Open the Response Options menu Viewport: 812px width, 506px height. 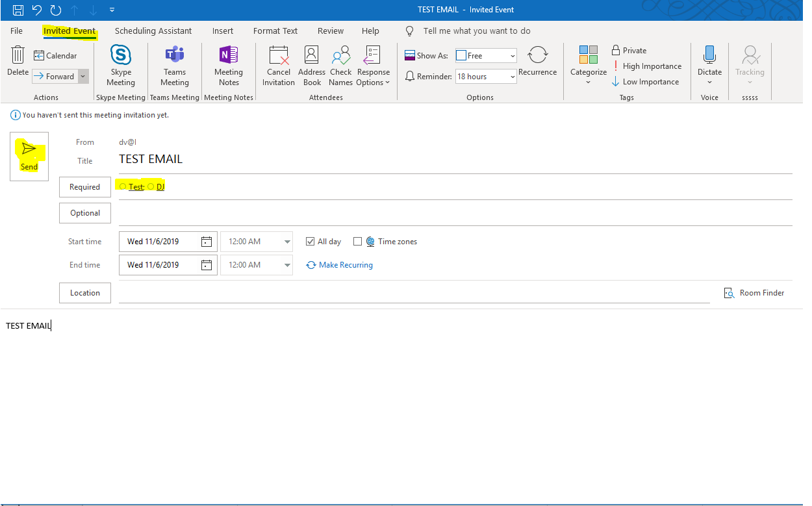click(373, 66)
